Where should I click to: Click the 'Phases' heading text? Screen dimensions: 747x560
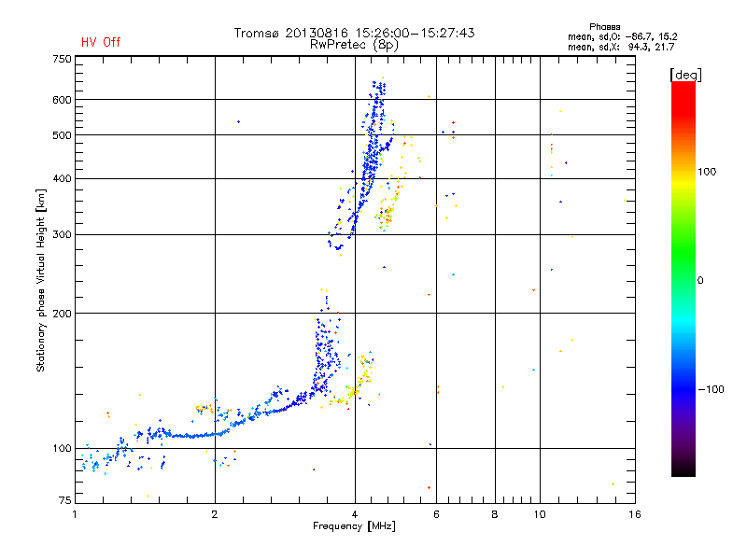(x=604, y=27)
